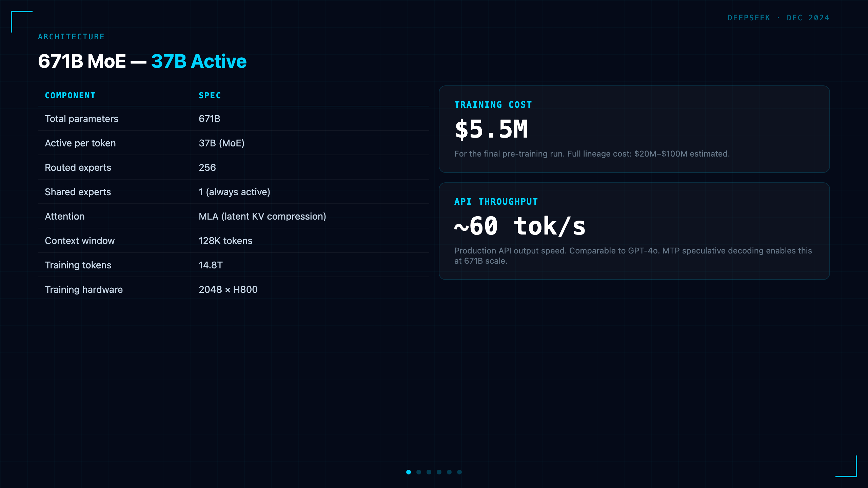The image size is (868, 488).
Task: Open the API THROUGHPUT card heading
Action: pos(496,202)
